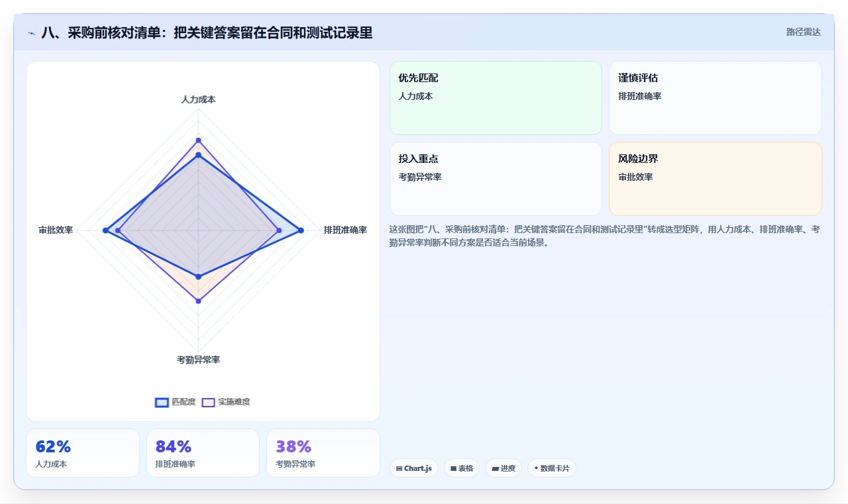848x504 pixels.
Task: Click the 62% 人力成本 stat card
Action: click(x=83, y=453)
